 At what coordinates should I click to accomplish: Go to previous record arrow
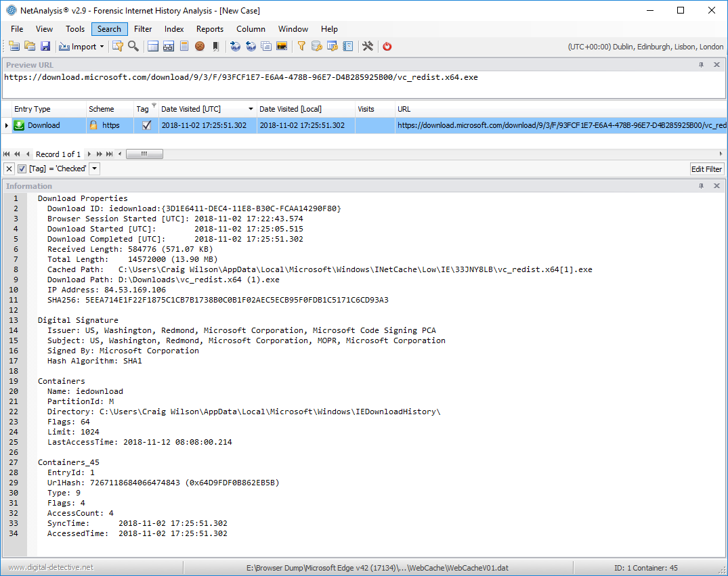click(x=28, y=154)
